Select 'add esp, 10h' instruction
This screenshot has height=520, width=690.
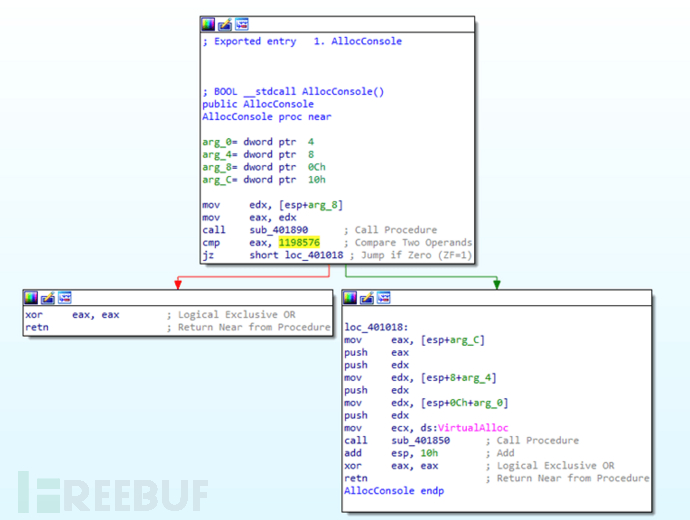pyautogui.click(x=391, y=453)
